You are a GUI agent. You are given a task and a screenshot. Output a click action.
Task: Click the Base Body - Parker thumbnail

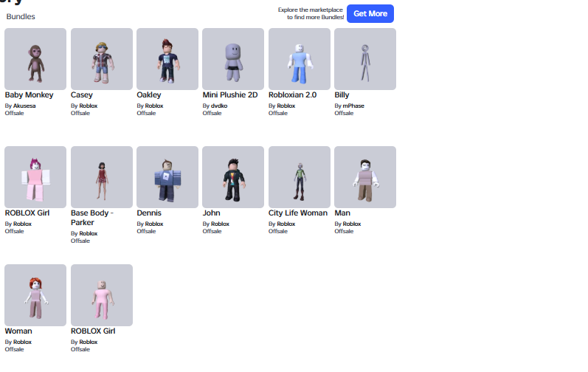102,177
